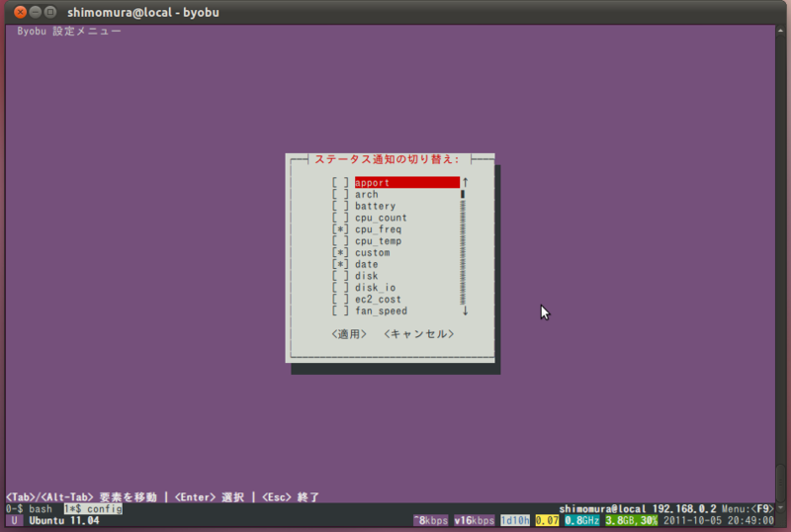The image size is (791, 532).
Task: Click the 192.168.0.2 IP address
Action: [x=684, y=509]
